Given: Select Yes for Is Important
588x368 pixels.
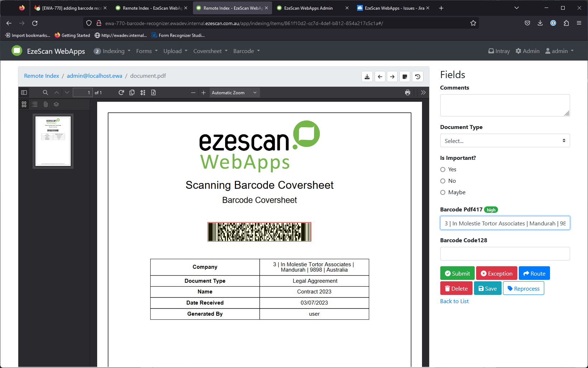Looking at the screenshot, I should (x=443, y=169).
